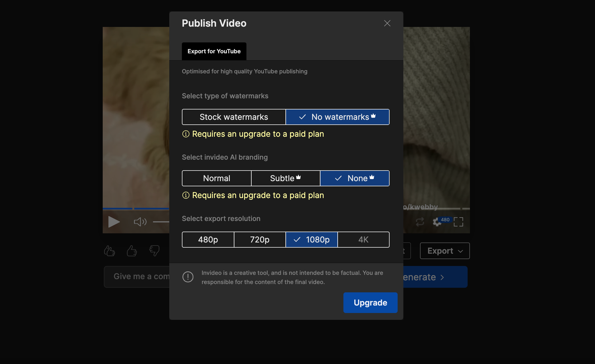Click the loop playback icon
Screen dimensions: 595x364
click(420, 222)
